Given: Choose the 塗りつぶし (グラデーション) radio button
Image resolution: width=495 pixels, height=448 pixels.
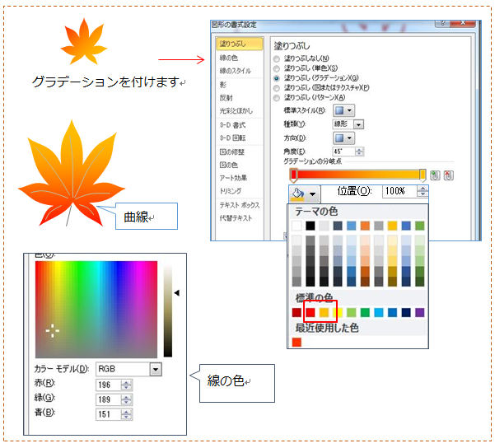Looking at the screenshot, I should click(276, 77).
